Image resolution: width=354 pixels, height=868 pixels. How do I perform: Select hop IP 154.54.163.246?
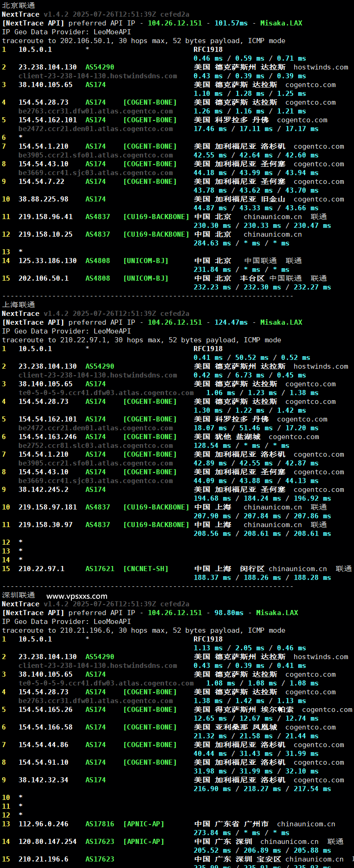(48, 437)
